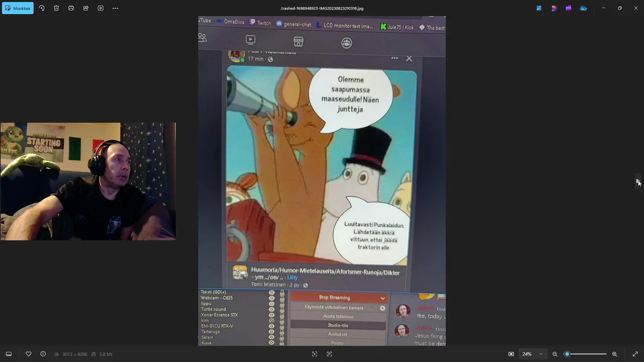Click the displayed Moomin meme photo
Image resolution: width=644 pixels, height=362 pixels.
[x=321, y=181]
